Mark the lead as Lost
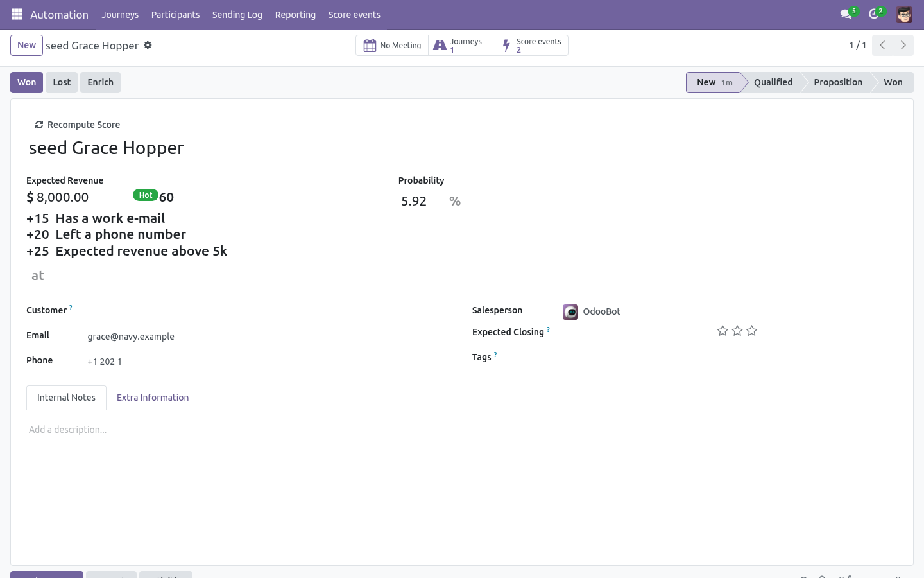 62,82
